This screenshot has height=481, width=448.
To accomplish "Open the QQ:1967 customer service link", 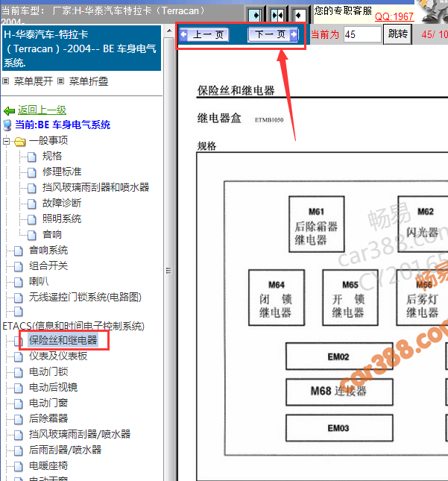I will (x=394, y=16).
